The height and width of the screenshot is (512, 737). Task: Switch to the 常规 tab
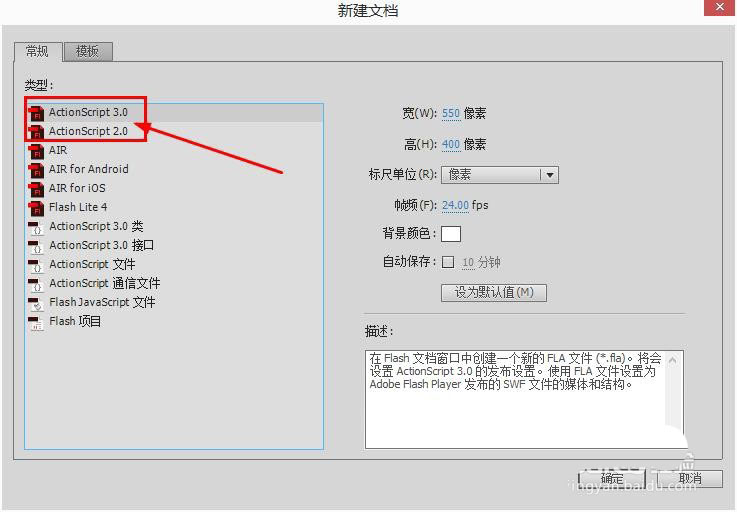tap(38, 51)
